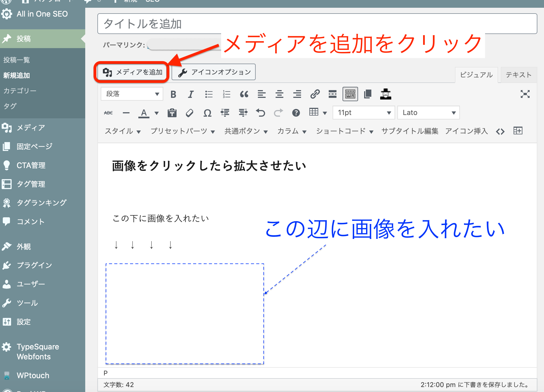Click the タイトルを追加 title field
Image resolution: width=544 pixels, height=392 pixels.
[317, 24]
